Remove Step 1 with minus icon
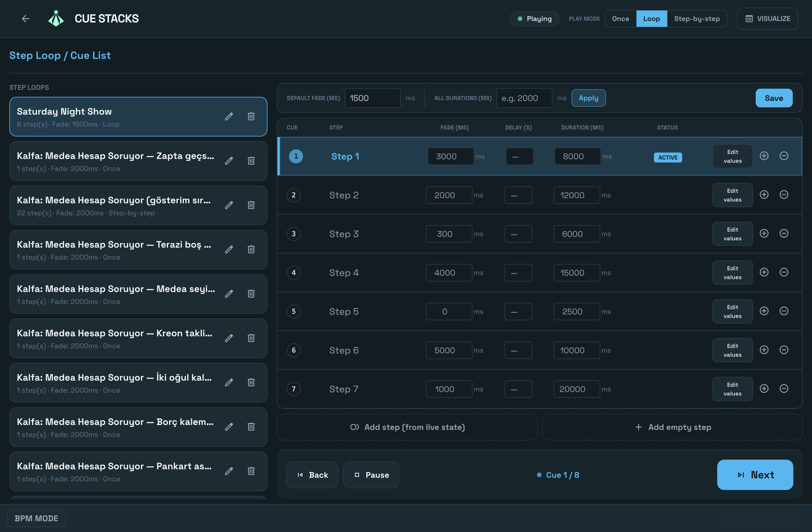Viewport: 812px width, 532px height. point(784,156)
